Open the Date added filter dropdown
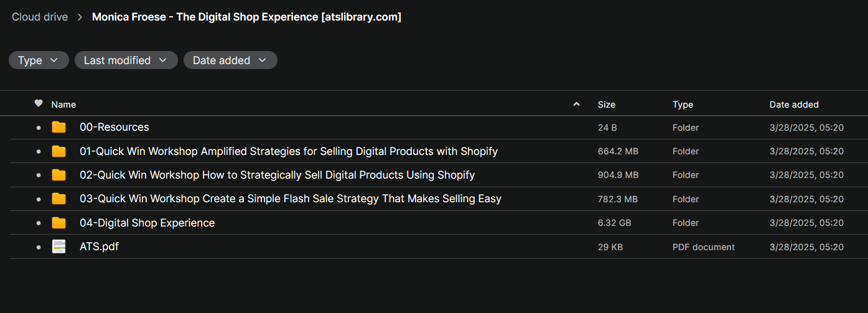 [230, 60]
